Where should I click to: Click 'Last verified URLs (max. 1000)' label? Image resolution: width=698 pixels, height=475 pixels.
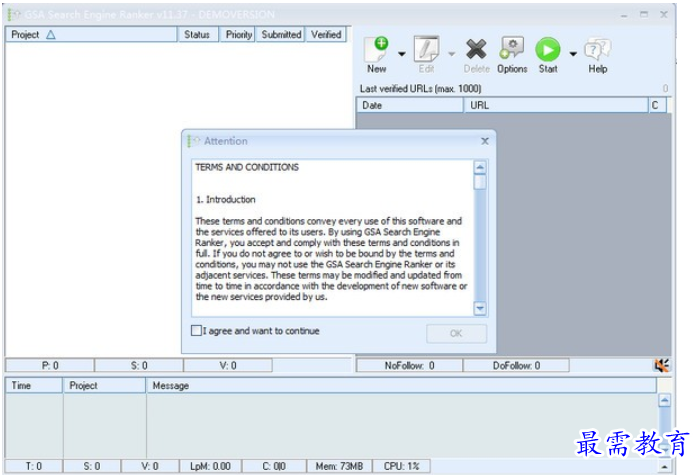(421, 89)
